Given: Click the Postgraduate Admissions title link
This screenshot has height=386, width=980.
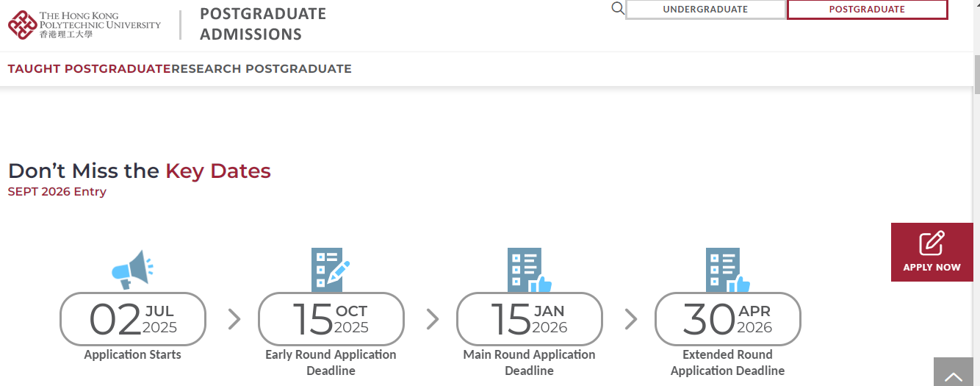Looking at the screenshot, I should (x=263, y=24).
